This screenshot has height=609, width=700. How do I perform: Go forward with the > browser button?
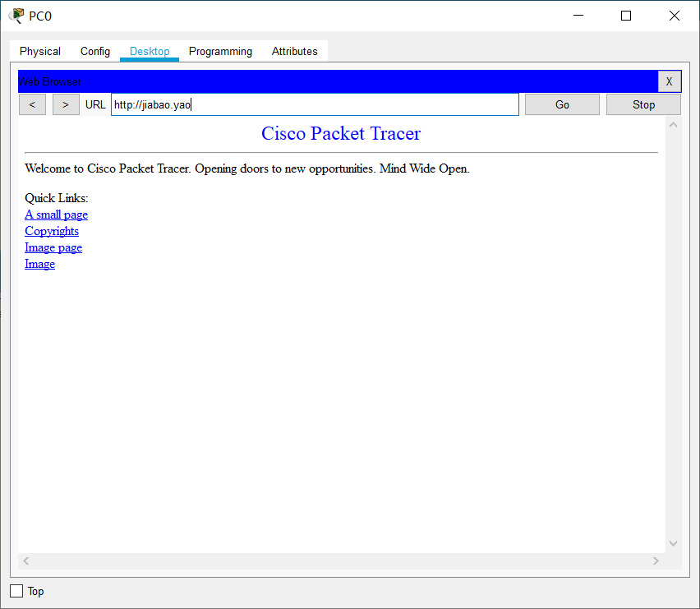pyautogui.click(x=66, y=104)
